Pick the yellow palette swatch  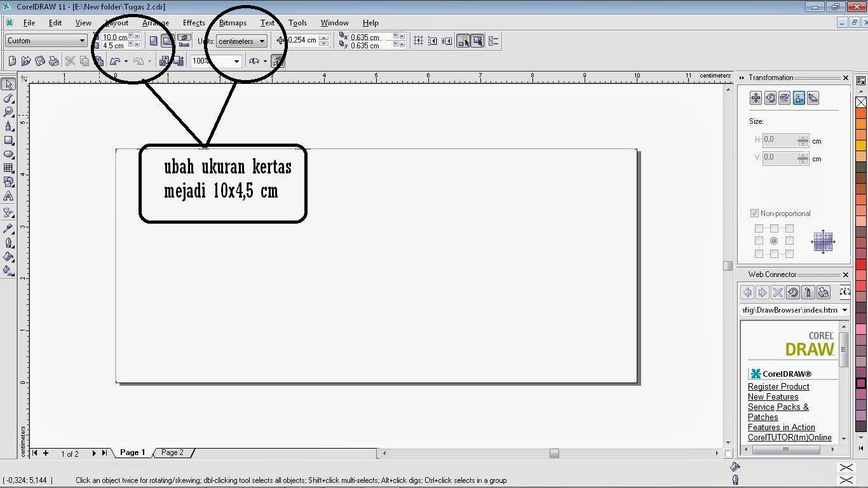point(861,146)
